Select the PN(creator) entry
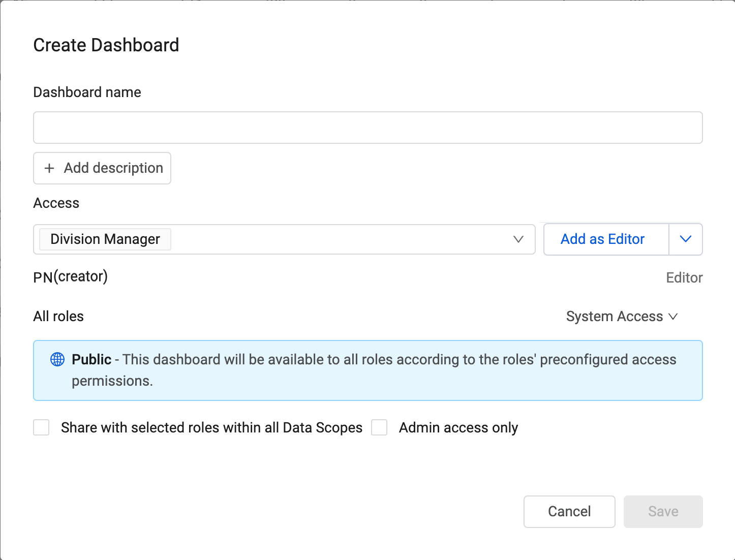This screenshot has width=735, height=560. [71, 277]
